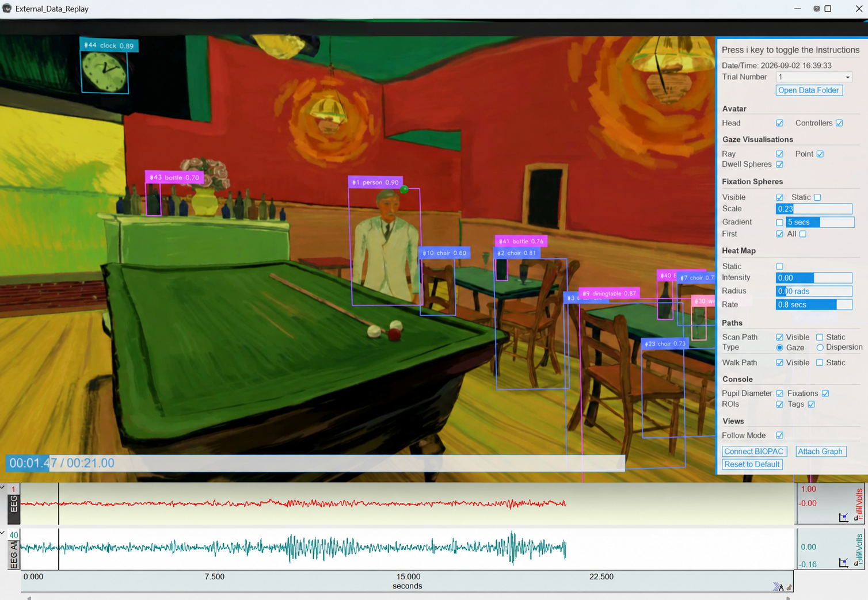Adjust the Heat Map Intensity slider
Image resolution: width=868 pixels, height=600 pixels.
point(814,278)
